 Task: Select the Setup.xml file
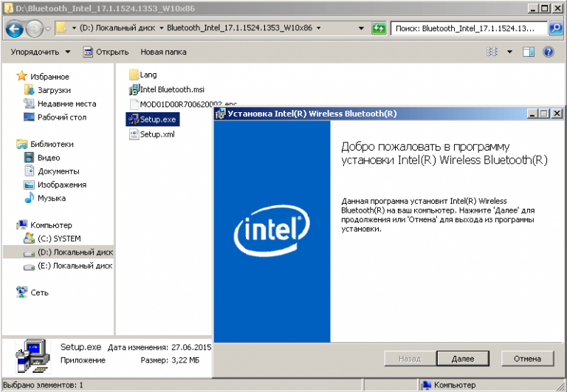157,134
